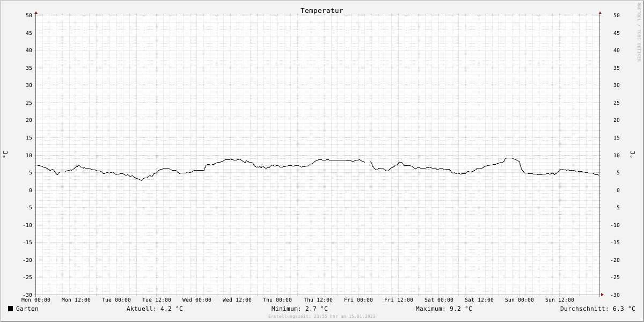Select the Minimum: 2.7 °C value
Image resolution: width=644 pixels, height=322 pixels.
(299, 309)
